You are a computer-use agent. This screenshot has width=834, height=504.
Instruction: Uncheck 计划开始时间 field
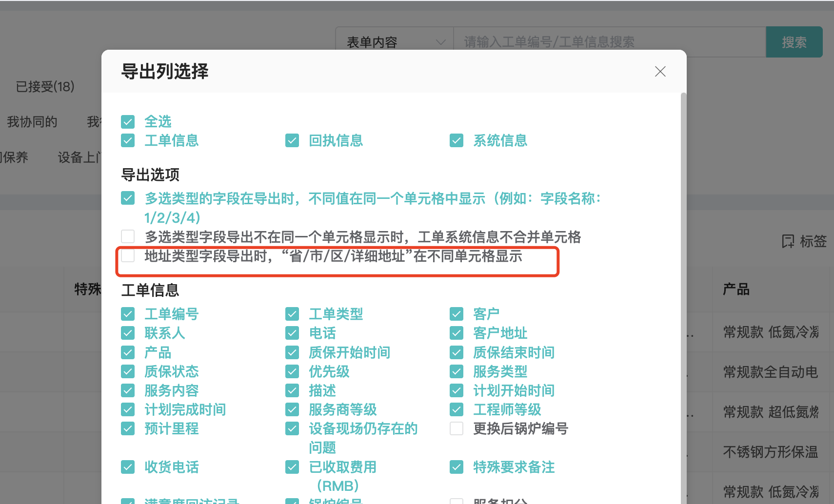click(457, 390)
